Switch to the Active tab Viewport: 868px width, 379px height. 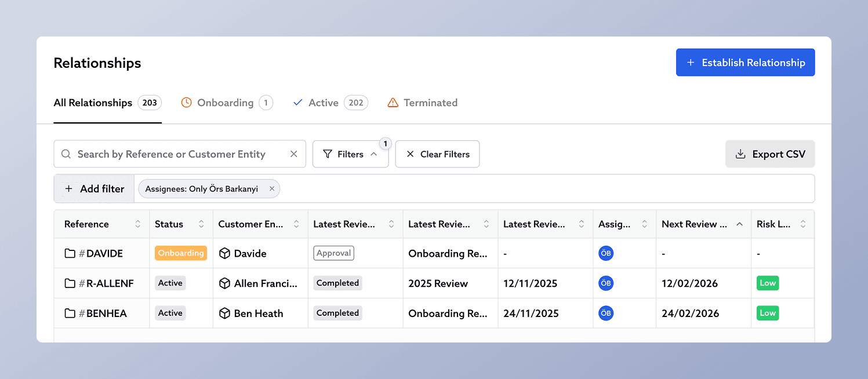[323, 102]
